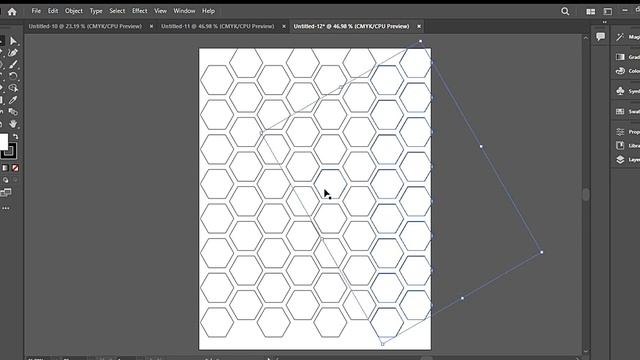Screen dimensions: 640x360
Task: Select the Direct Selection tool
Action: coord(13,41)
